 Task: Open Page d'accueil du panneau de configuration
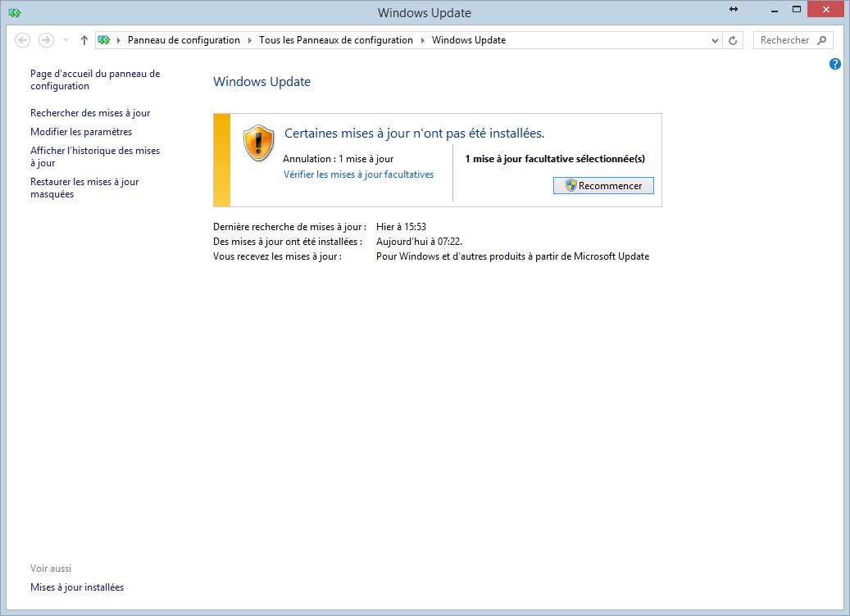click(x=95, y=79)
